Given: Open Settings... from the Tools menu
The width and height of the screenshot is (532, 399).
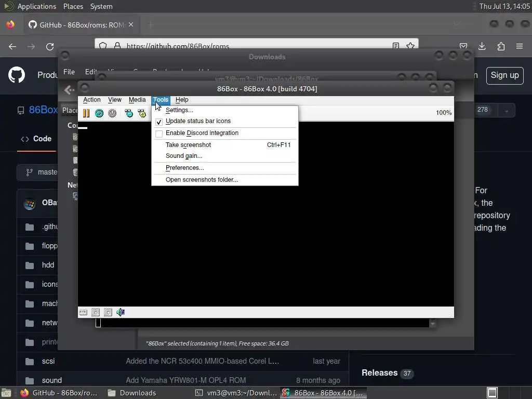Looking at the screenshot, I should pyautogui.click(x=224, y=110).
